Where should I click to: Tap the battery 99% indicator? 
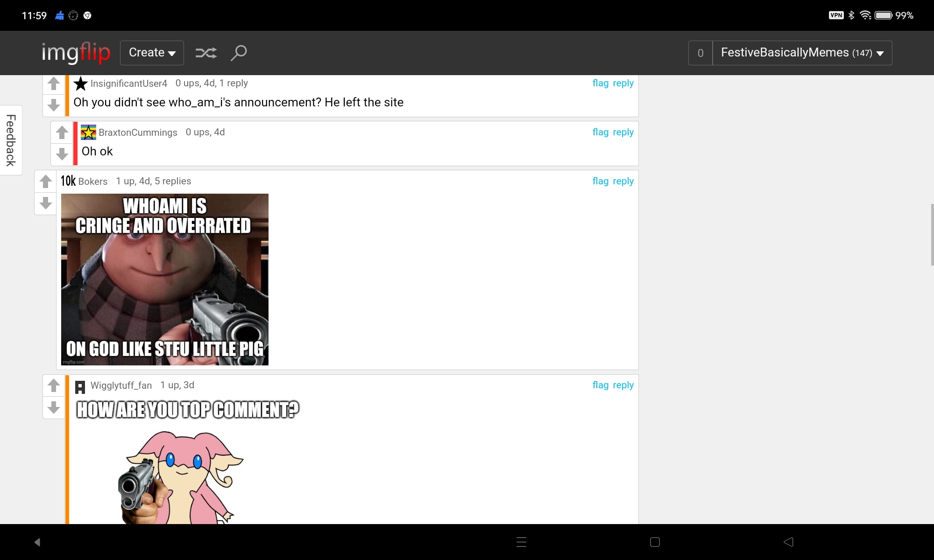tap(894, 15)
